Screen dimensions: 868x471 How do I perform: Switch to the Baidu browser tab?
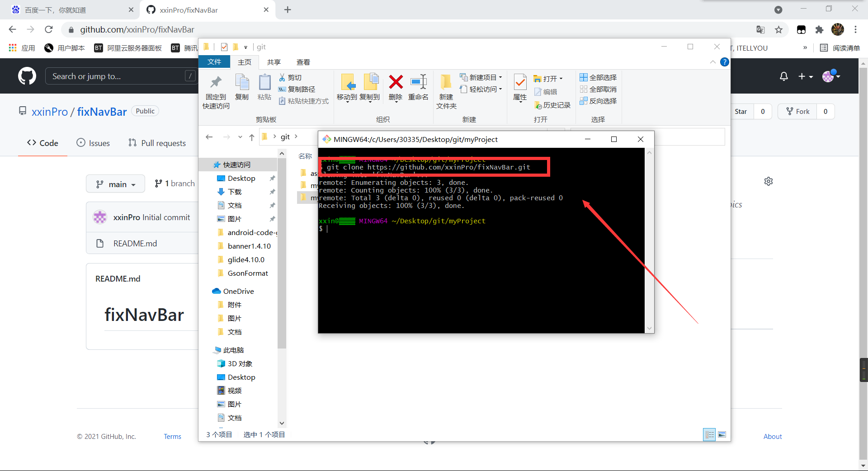(x=72, y=9)
